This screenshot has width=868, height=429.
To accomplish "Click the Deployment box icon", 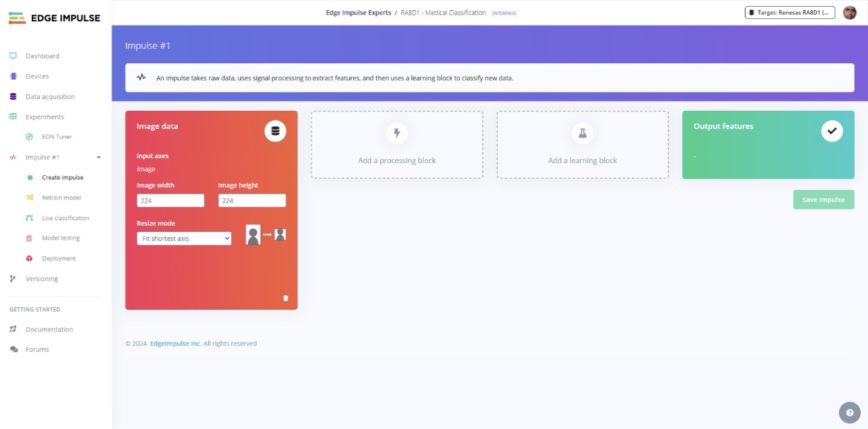I will [29, 258].
